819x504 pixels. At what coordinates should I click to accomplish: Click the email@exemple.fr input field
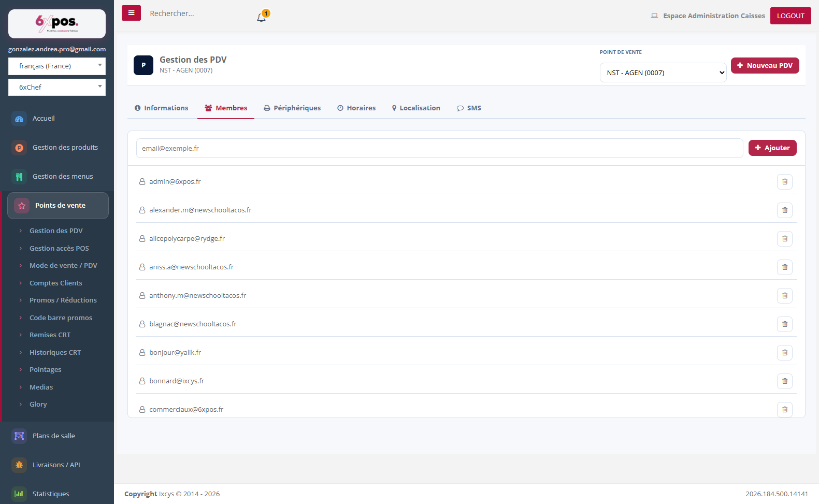440,148
